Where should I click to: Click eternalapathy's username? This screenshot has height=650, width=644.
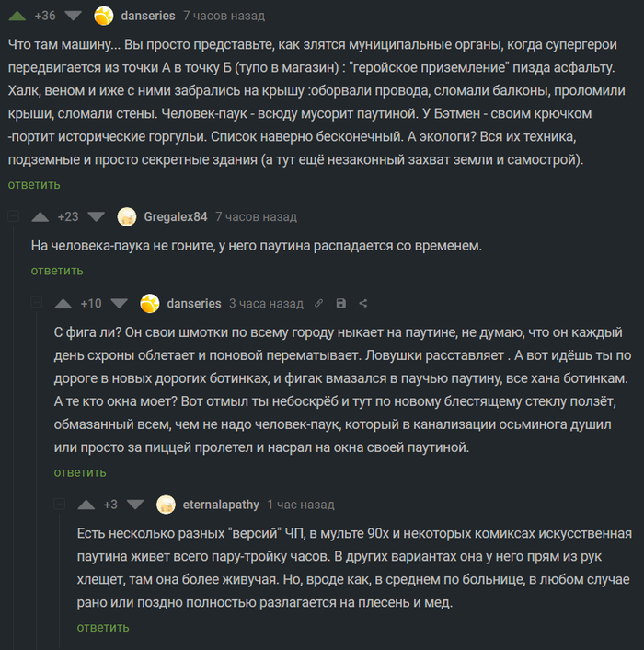pos(220,505)
